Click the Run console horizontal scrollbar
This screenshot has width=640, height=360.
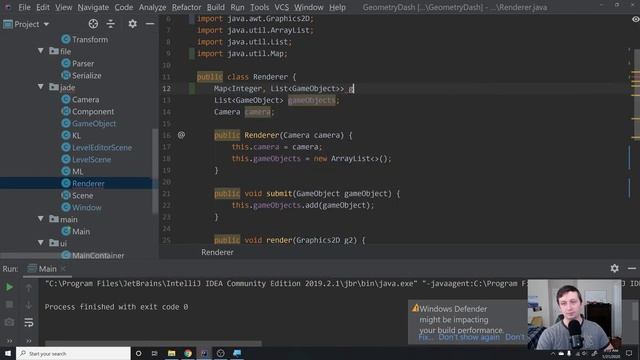pyautogui.click(x=153, y=343)
